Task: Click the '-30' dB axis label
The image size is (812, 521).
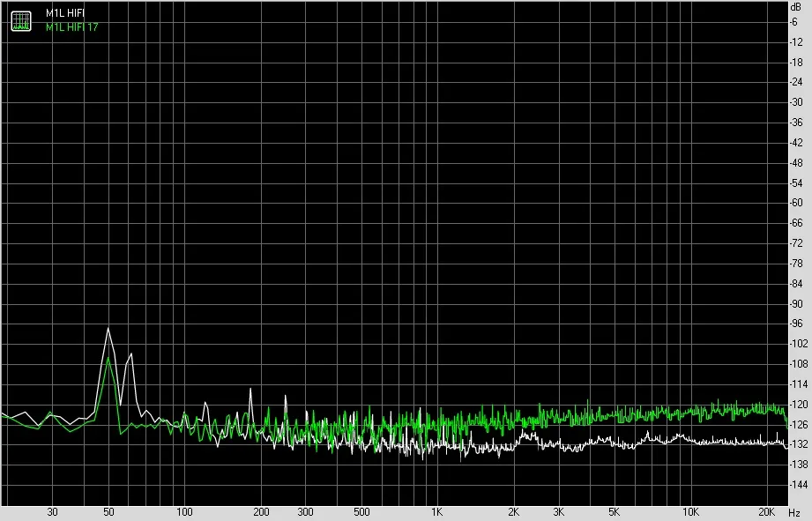Action: [x=796, y=102]
